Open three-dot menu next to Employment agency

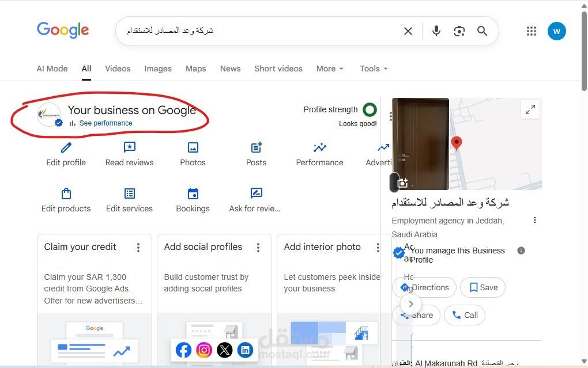point(535,221)
